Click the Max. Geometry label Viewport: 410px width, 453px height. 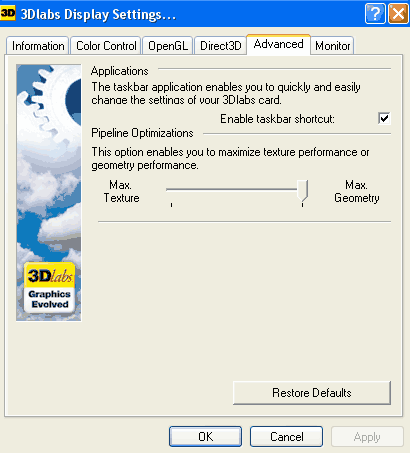coord(357,191)
